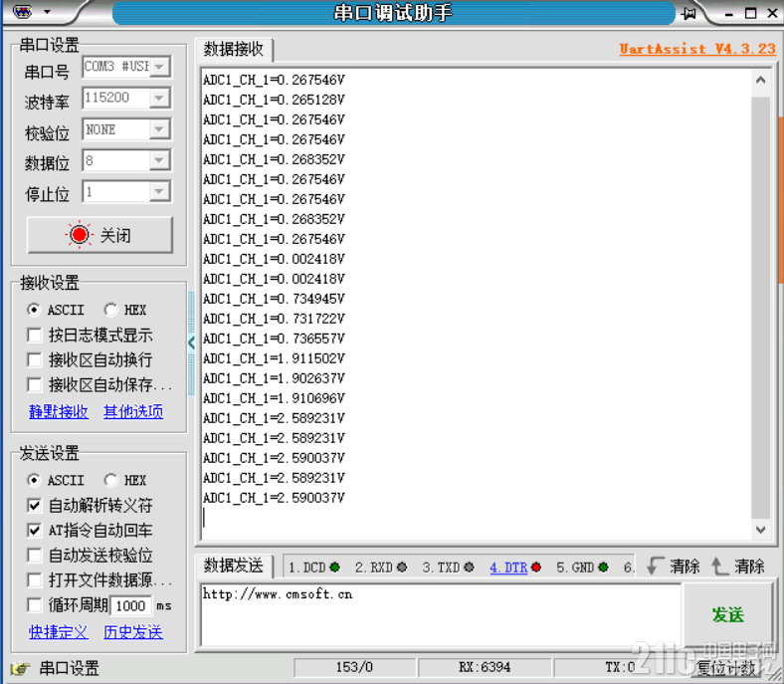The height and width of the screenshot is (684, 784).
Task: Click the 1.DCD green status LED
Action: click(334, 567)
